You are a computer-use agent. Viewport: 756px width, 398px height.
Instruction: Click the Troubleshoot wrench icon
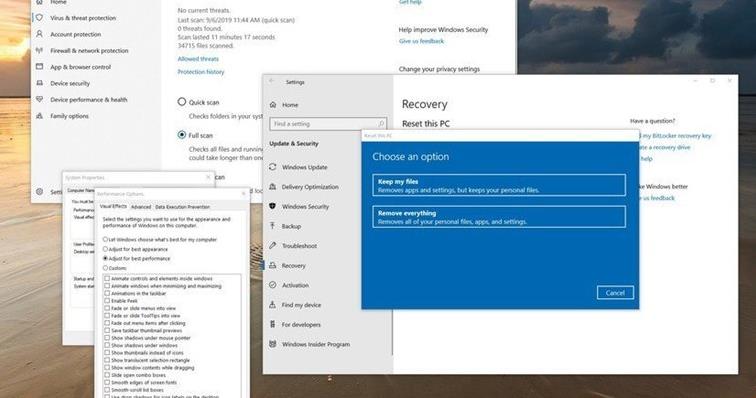[x=272, y=246]
